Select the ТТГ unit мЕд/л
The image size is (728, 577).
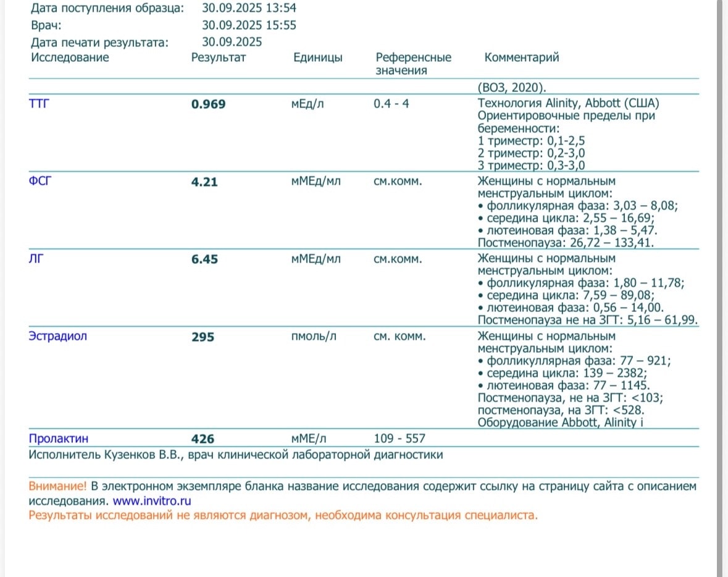pyautogui.click(x=308, y=104)
